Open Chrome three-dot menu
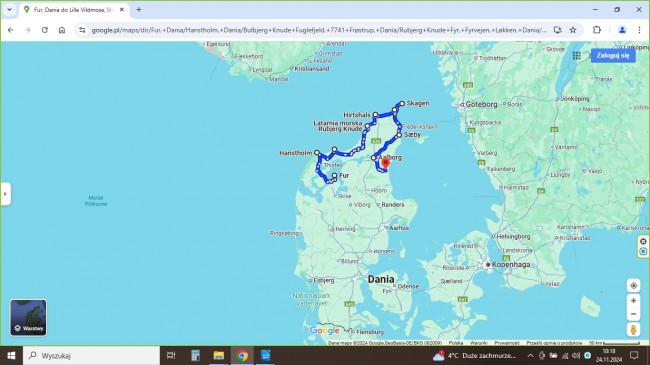Screen dimensions: 650x365 click(x=639, y=30)
